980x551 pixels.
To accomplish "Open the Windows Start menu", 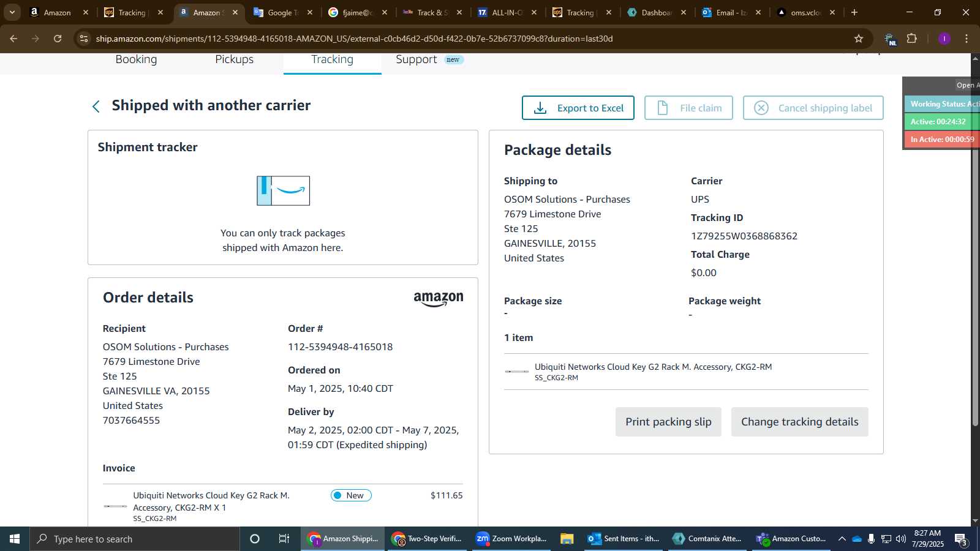I will pyautogui.click(x=15, y=539).
